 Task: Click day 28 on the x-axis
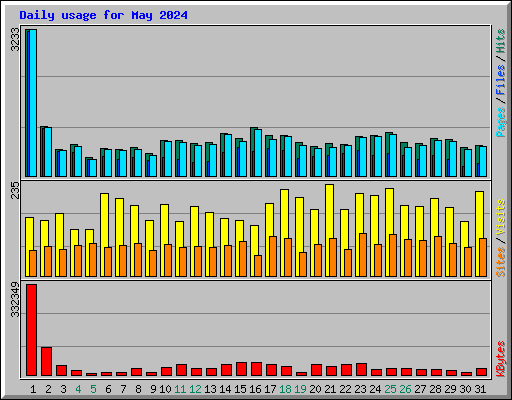(435, 389)
